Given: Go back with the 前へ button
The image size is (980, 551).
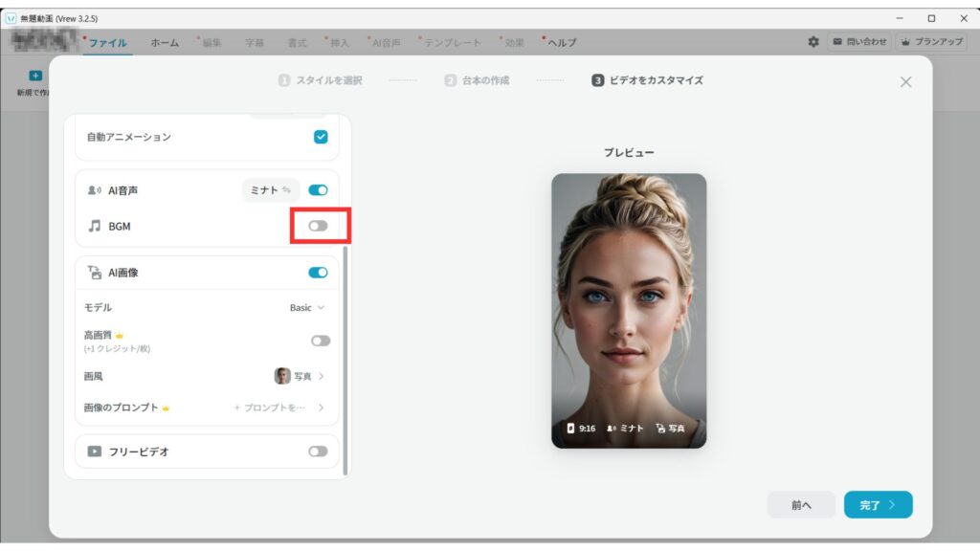Looking at the screenshot, I should tap(801, 505).
